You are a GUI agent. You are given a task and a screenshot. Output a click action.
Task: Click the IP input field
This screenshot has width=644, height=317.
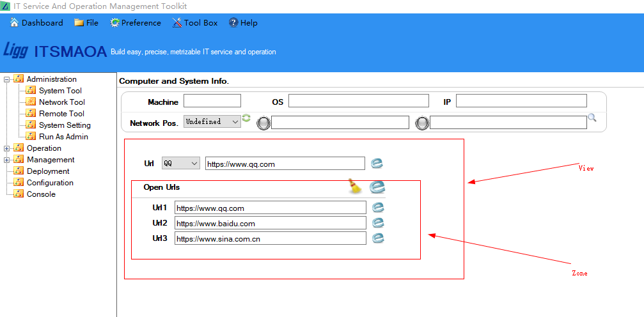[522, 101]
